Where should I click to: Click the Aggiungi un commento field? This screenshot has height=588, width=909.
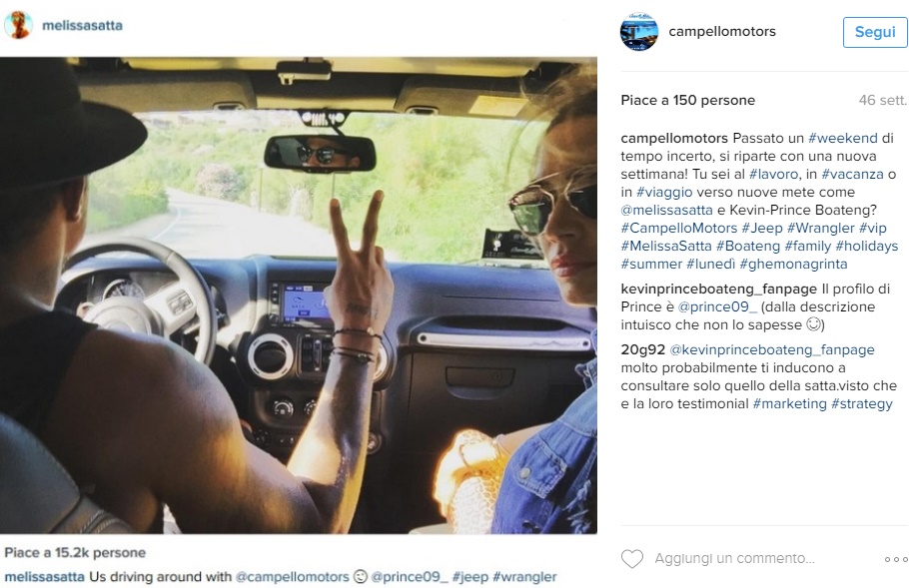734,558
